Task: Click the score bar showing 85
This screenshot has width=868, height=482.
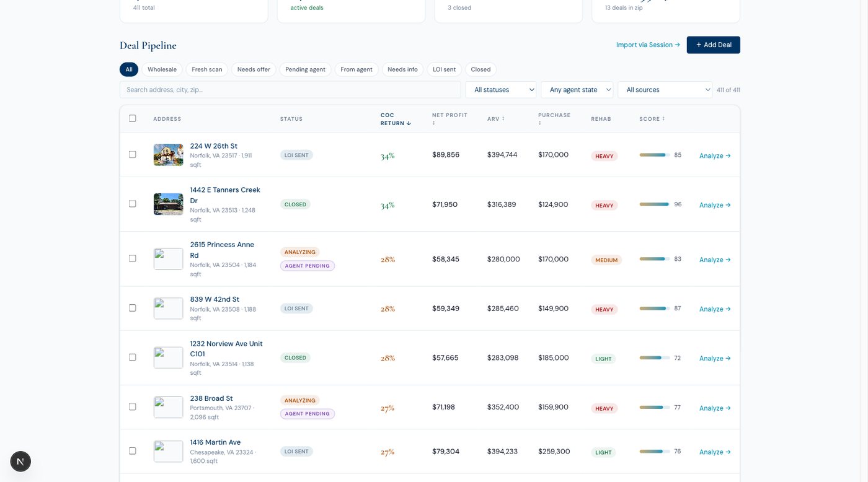Action: coord(654,155)
